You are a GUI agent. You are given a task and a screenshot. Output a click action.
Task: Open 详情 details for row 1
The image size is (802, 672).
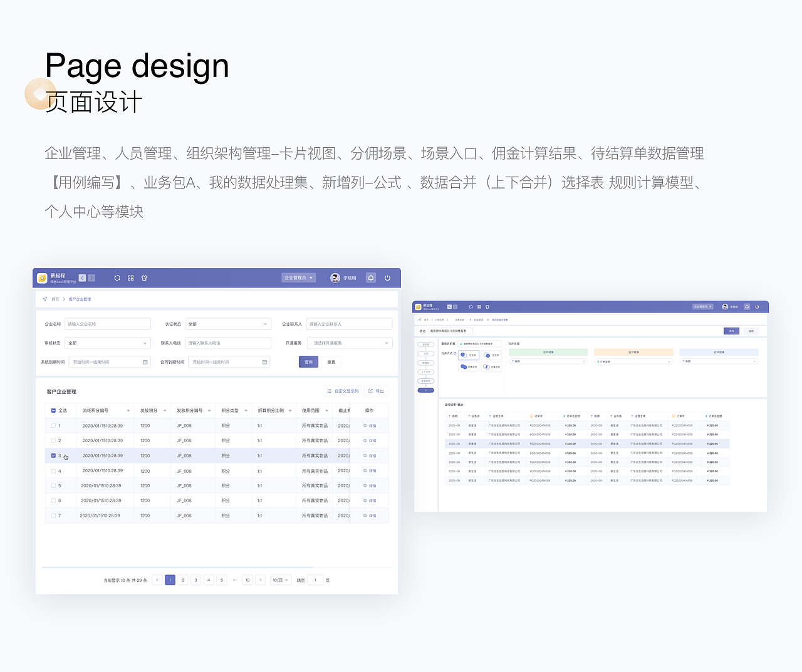[370, 426]
